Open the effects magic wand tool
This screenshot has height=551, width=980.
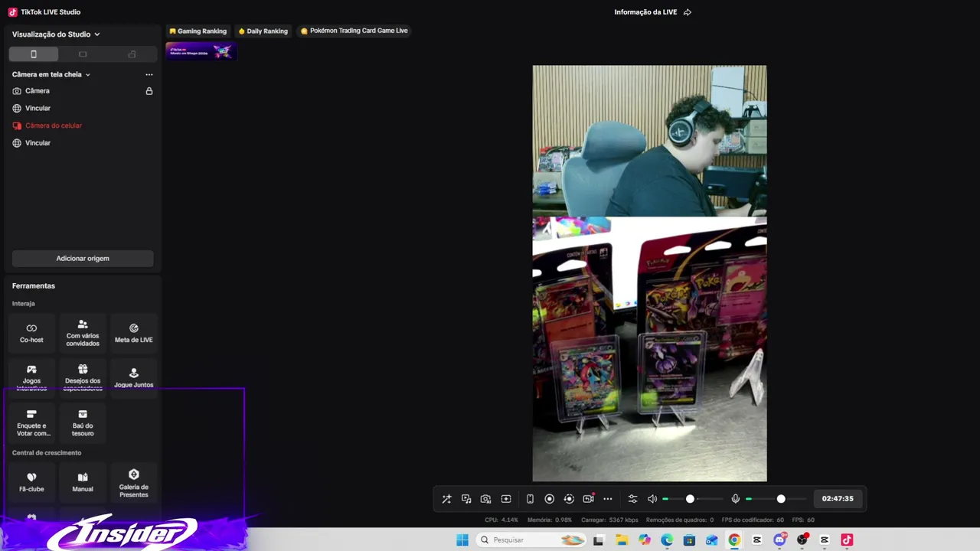point(446,499)
